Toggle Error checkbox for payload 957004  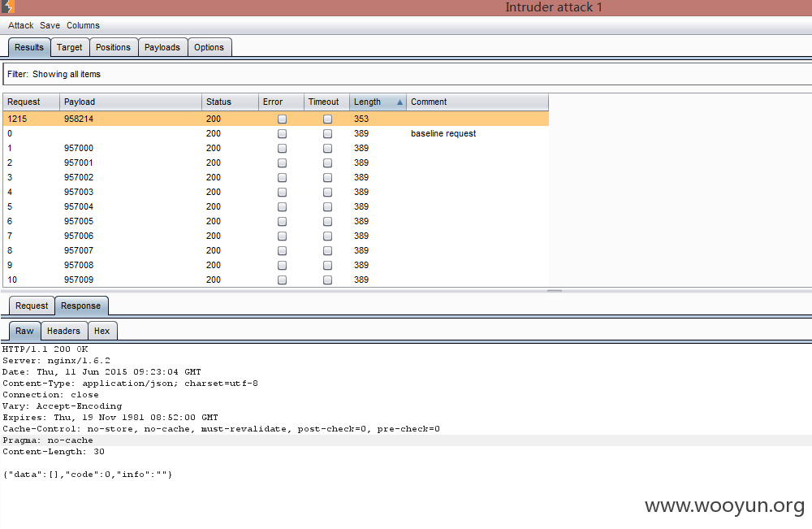click(x=283, y=206)
